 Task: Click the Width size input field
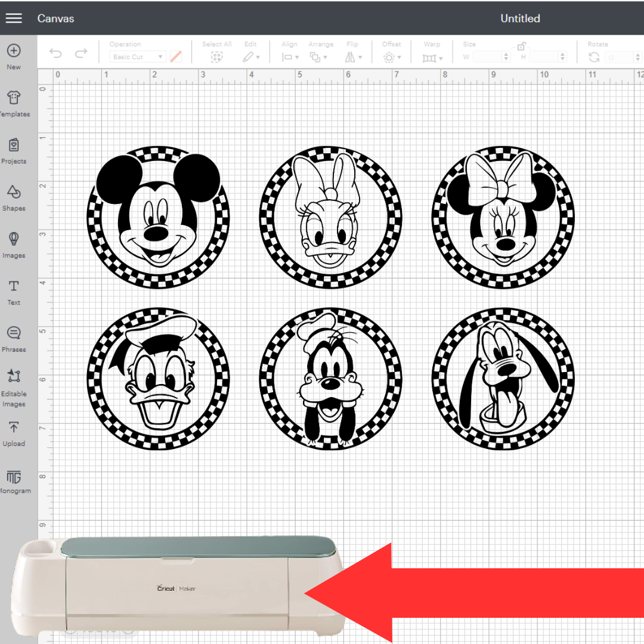487,57
